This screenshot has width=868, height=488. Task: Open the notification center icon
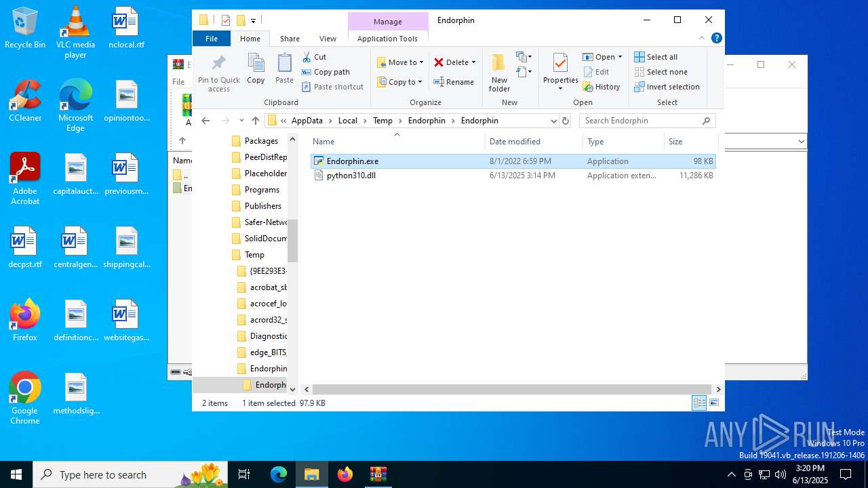[846, 474]
